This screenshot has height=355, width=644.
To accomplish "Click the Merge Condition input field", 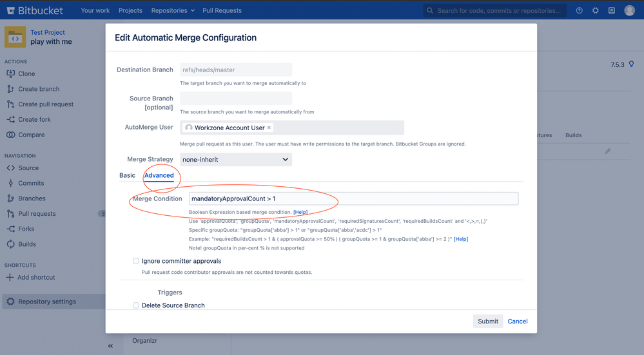I will 354,198.
